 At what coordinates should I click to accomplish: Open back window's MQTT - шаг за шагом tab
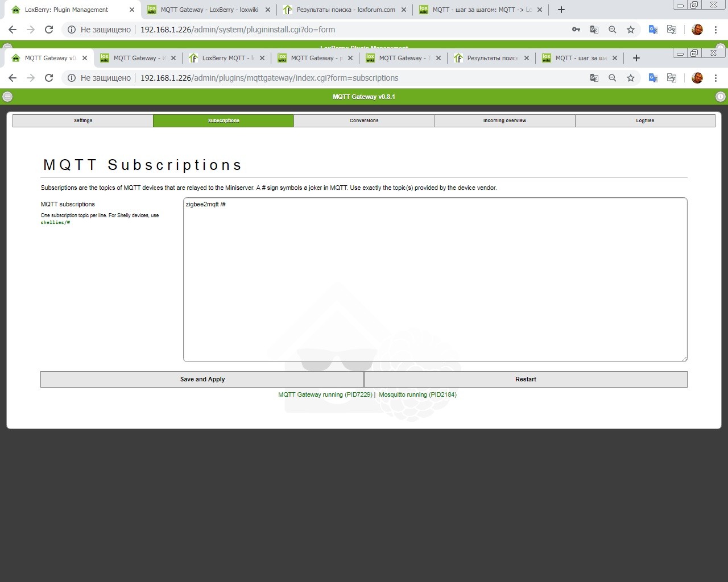coord(481,10)
